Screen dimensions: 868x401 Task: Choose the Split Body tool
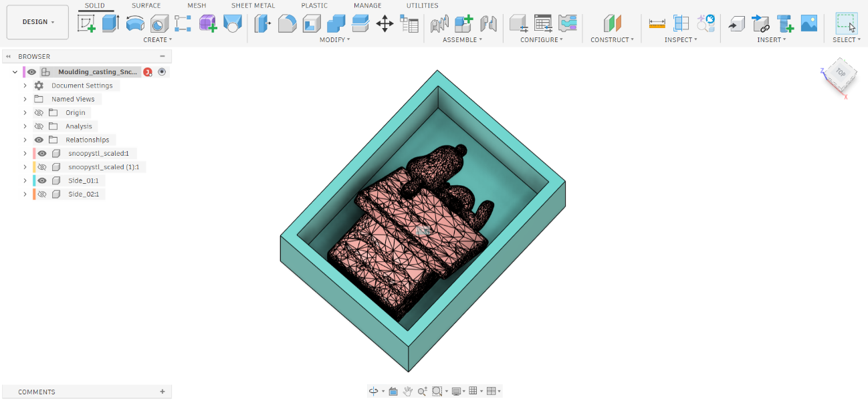[360, 24]
